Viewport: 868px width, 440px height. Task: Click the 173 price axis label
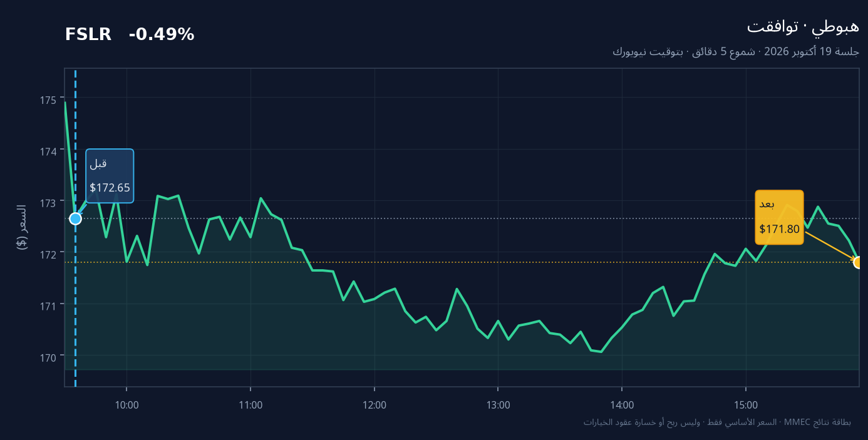coord(48,203)
